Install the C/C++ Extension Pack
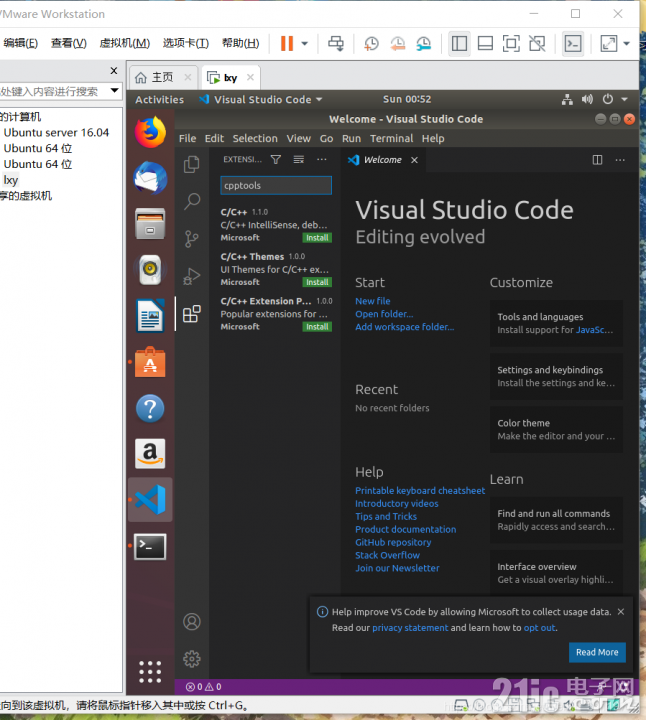The width and height of the screenshot is (646, 720). 317,326
